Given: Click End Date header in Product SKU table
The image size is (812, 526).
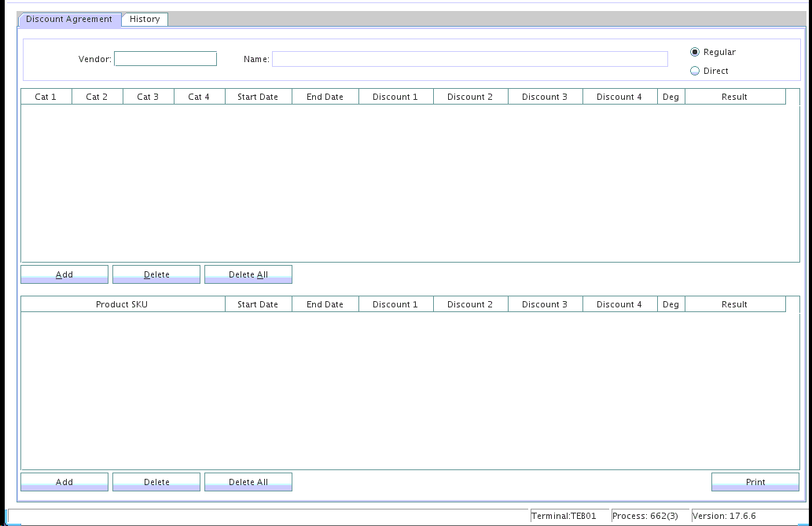Looking at the screenshot, I should point(325,304).
